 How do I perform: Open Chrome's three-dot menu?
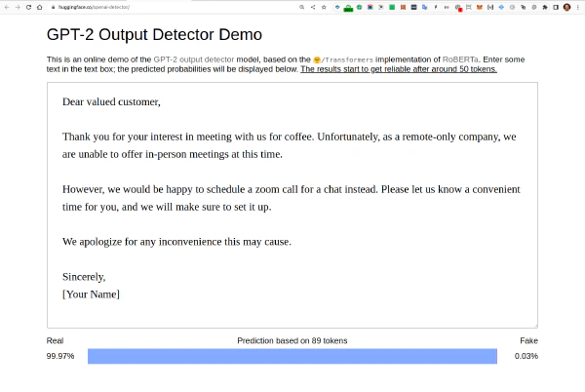pyautogui.click(x=577, y=7)
